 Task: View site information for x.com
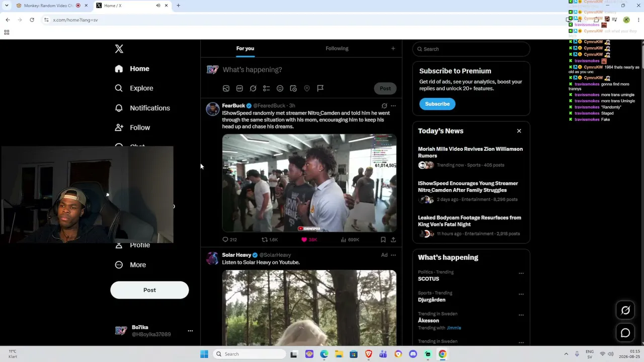(46, 20)
